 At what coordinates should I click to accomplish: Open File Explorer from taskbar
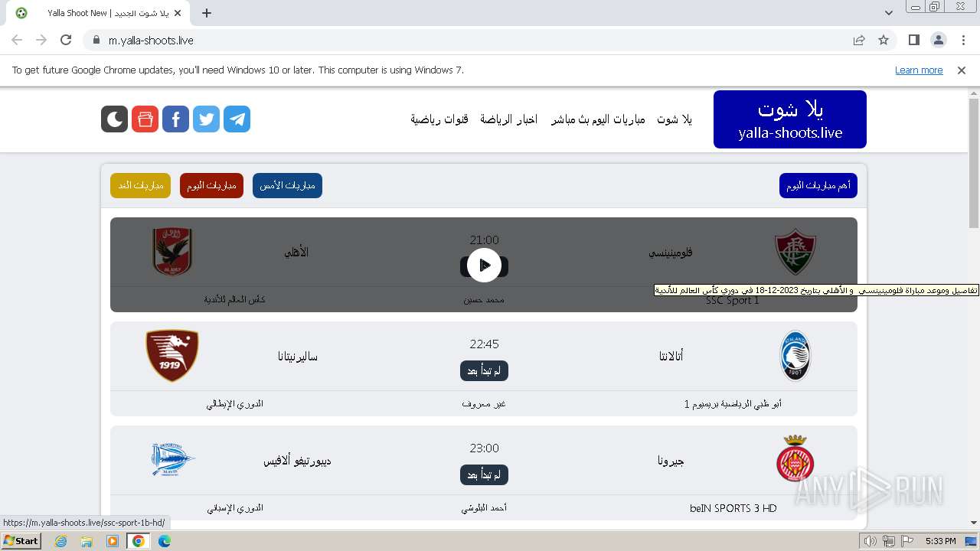[x=87, y=541]
